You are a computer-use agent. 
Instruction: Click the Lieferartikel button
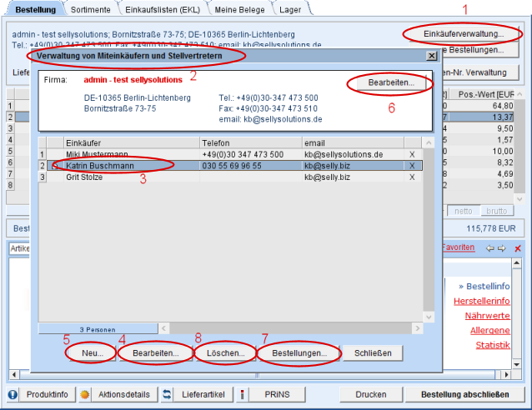click(203, 394)
